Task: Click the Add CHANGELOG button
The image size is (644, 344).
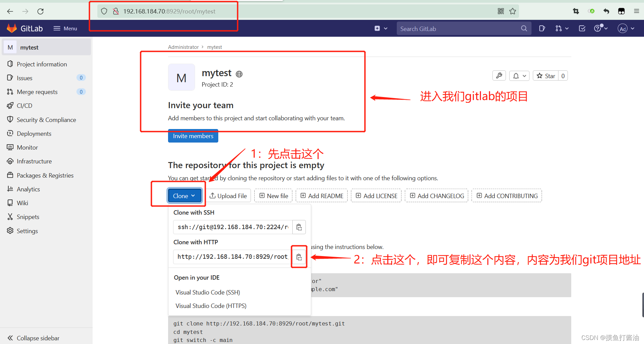Action: pyautogui.click(x=437, y=196)
